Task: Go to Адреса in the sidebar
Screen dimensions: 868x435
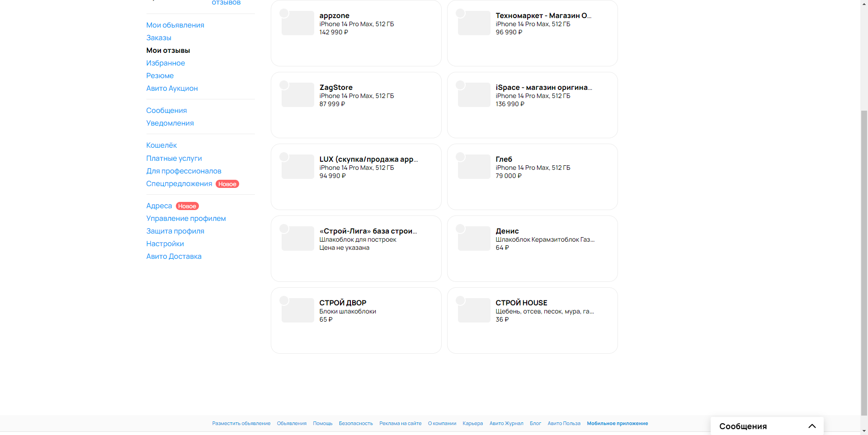Action: point(159,206)
